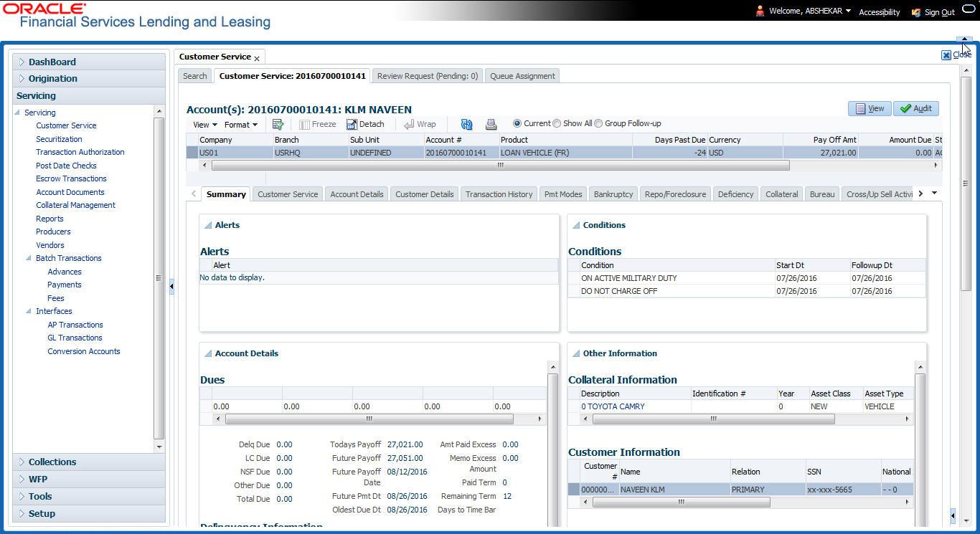
Task: Collapse the Batch Transactions tree node
Action: tap(29, 258)
